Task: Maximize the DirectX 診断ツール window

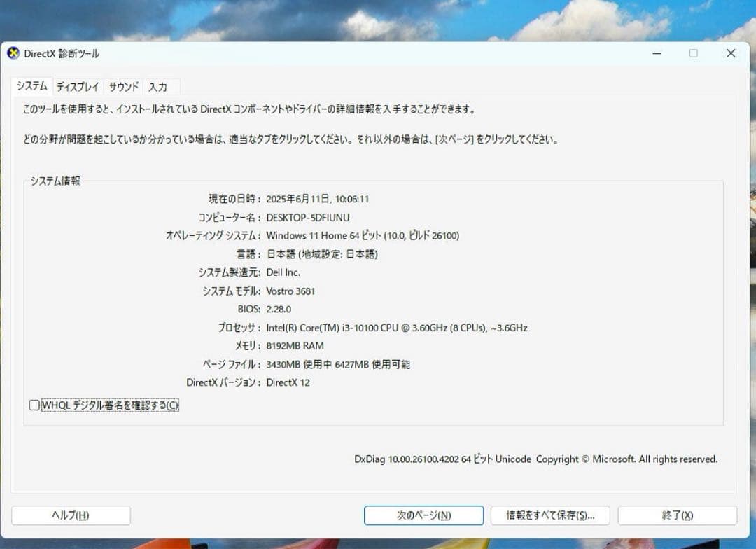Action: tap(694, 53)
